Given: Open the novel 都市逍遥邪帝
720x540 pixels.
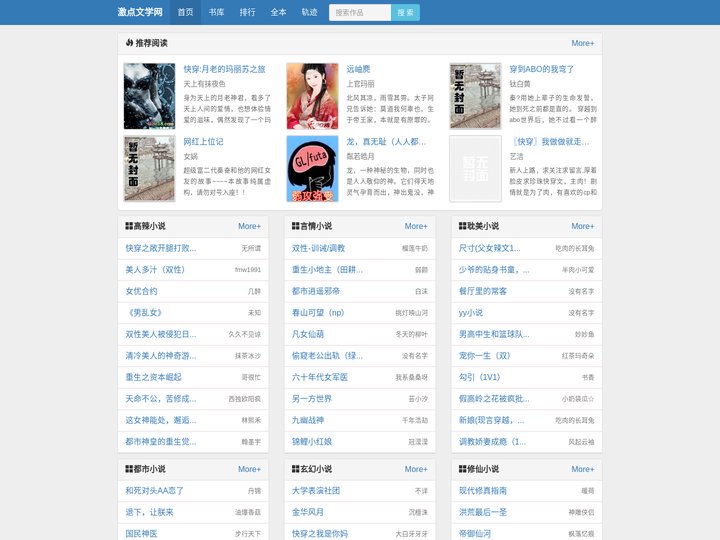Looking at the screenshot, I should [x=316, y=291].
